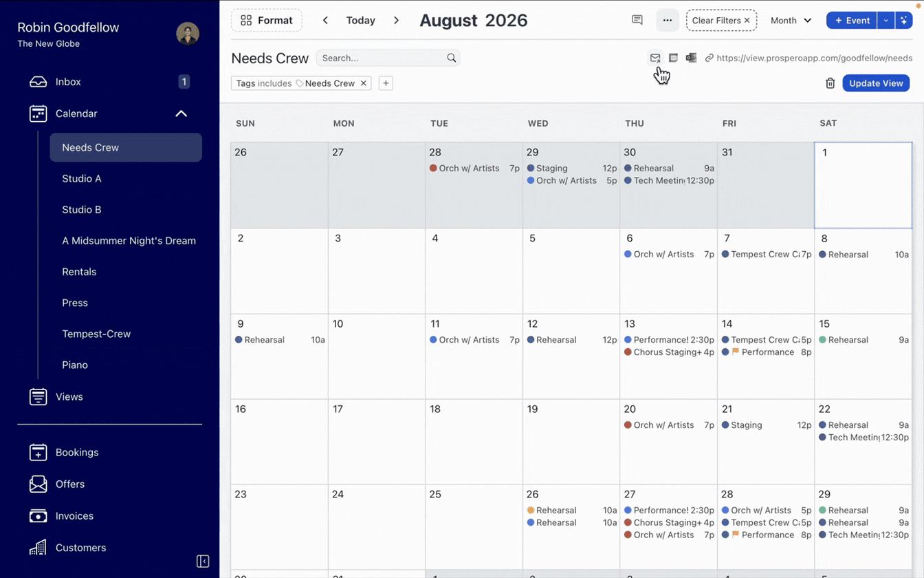Open the Inbox tray icon in sidebar
Image resolution: width=924 pixels, height=578 pixels.
pyautogui.click(x=38, y=82)
